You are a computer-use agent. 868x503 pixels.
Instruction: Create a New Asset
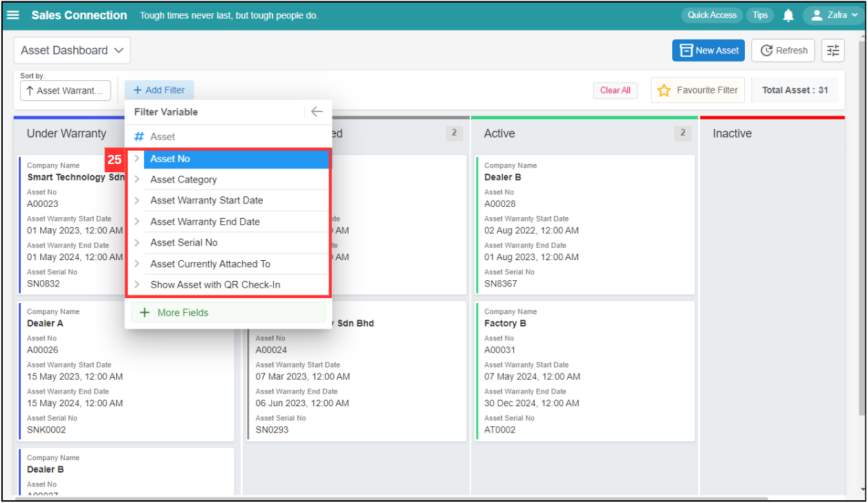pyautogui.click(x=709, y=51)
